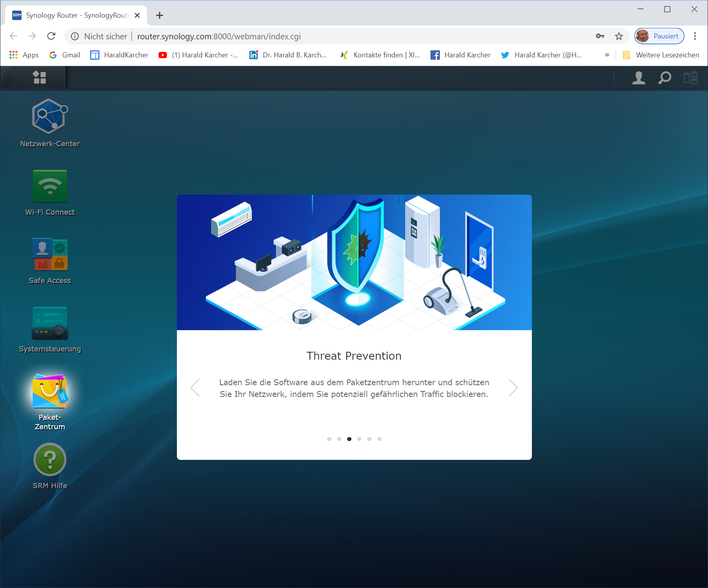Open the Kontakte finden Xing bookmark

380,55
